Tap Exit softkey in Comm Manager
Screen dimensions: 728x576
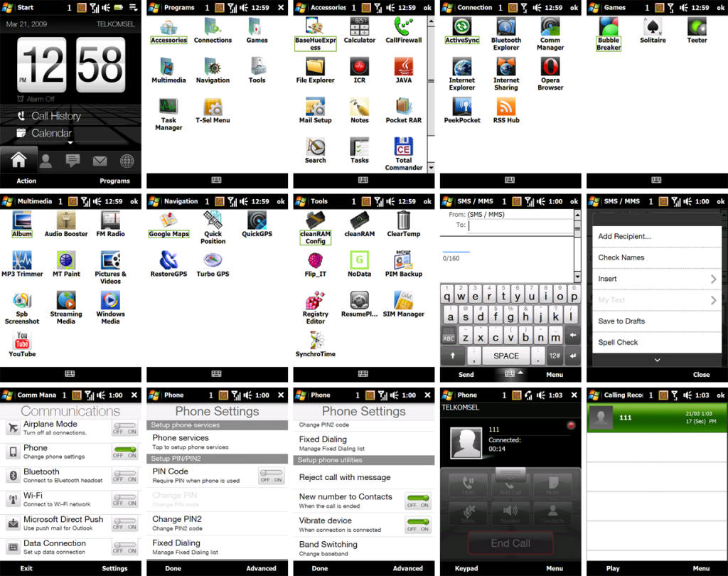coord(26,568)
